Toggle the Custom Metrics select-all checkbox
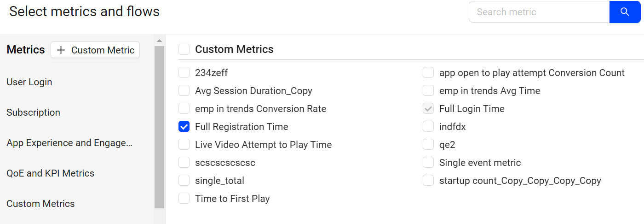This screenshot has width=644, height=224. pyautogui.click(x=184, y=49)
